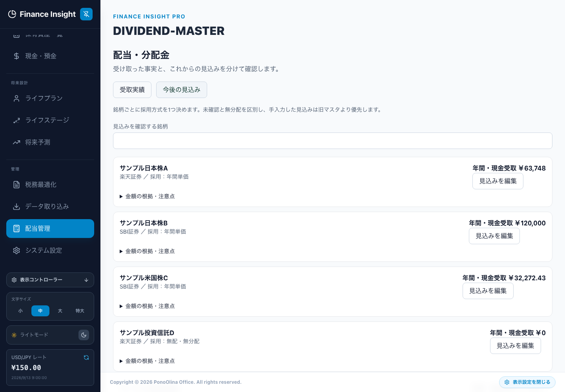Choose the 大 font size
Image resolution: width=565 pixels, height=392 pixels.
(x=60, y=311)
